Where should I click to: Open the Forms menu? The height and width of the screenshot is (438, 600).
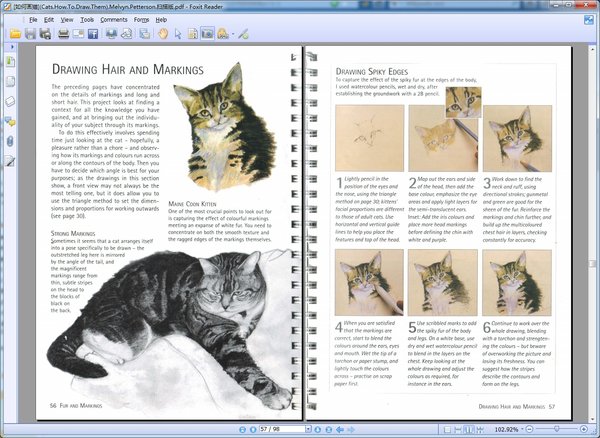(x=141, y=20)
